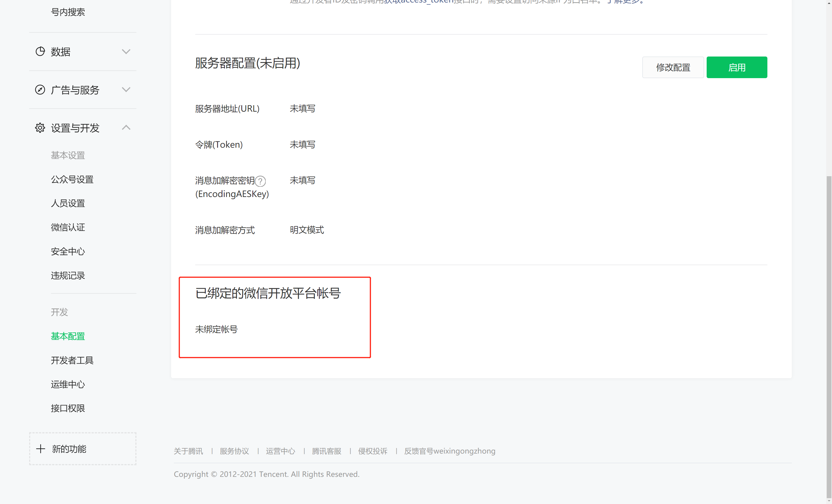Click the gear 设置与开发 icon

point(40,128)
